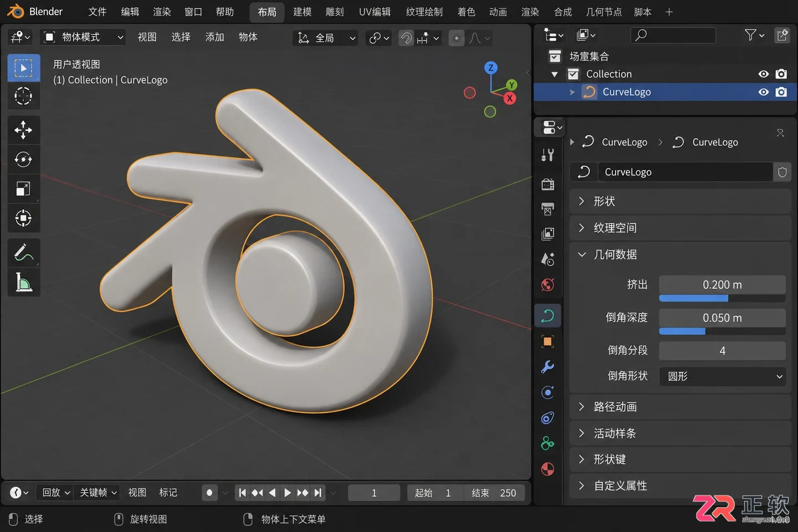Toggle snapping magnet button
The image size is (798, 532).
pos(406,38)
